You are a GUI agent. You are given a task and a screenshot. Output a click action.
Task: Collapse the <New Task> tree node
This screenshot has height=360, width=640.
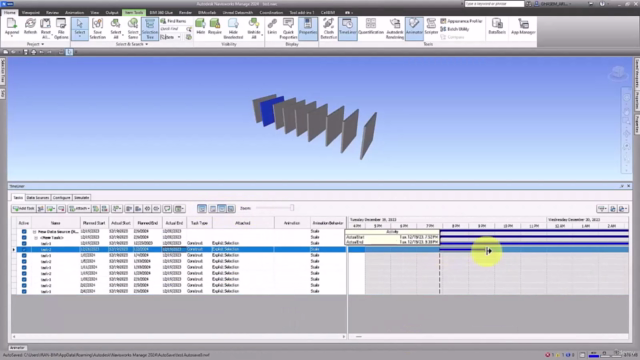(x=36, y=237)
